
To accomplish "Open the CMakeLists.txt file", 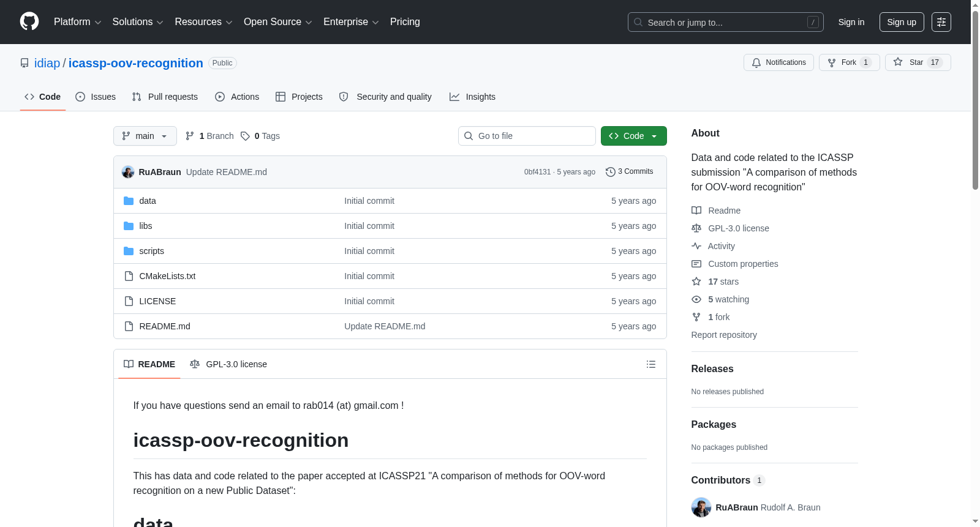I will coord(167,276).
